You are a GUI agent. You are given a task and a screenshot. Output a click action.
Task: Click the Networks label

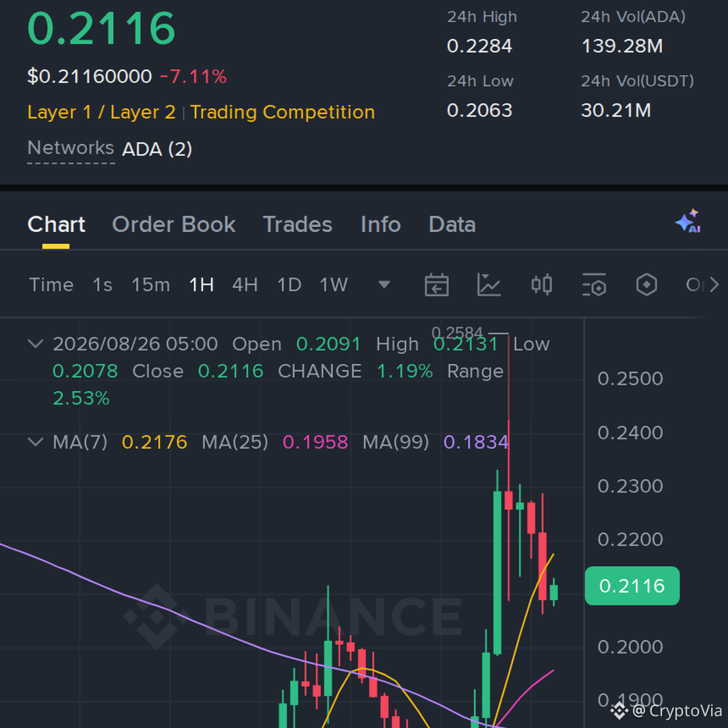tap(71, 148)
